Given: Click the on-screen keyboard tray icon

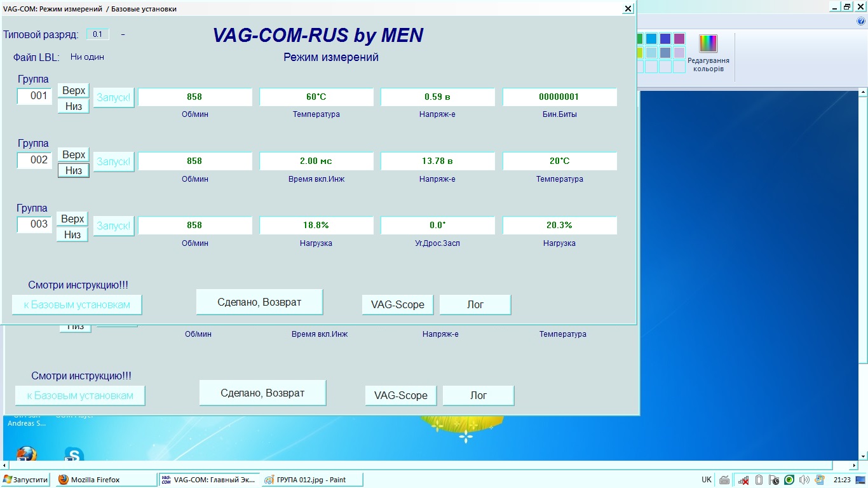Looking at the screenshot, I should [724, 480].
